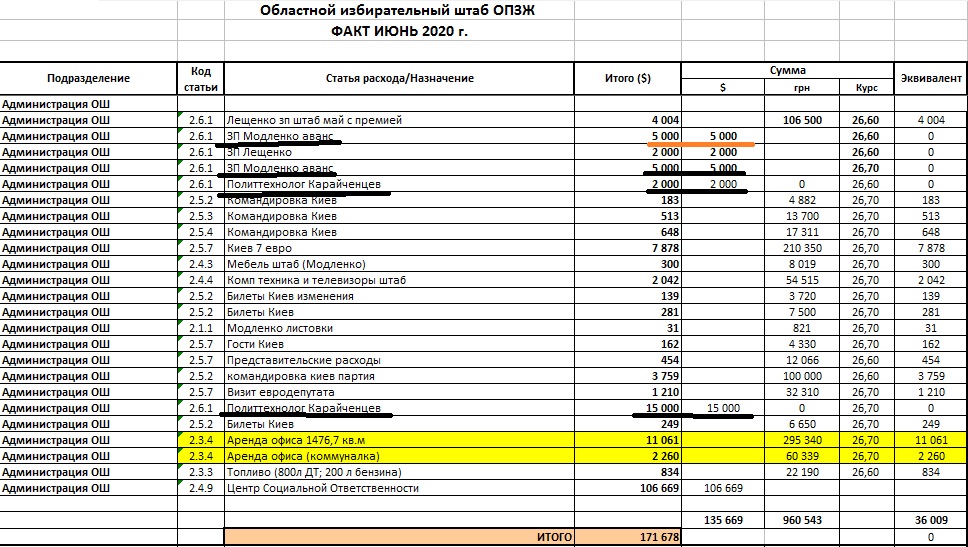Select the title cell 'Областной избирательный штаб ОПЗЖ'
Viewport: 968px width, 547px height.
click(x=399, y=11)
